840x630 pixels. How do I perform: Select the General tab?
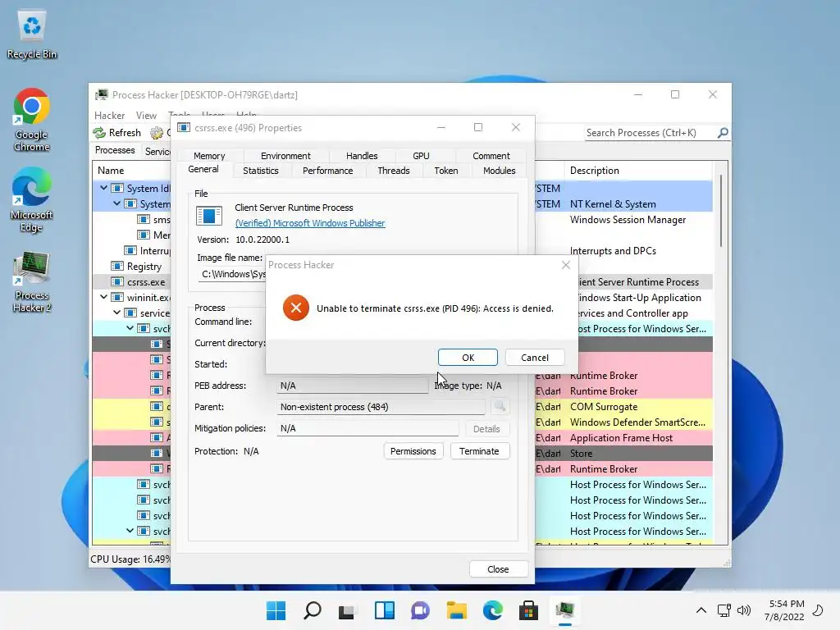[203, 169]
